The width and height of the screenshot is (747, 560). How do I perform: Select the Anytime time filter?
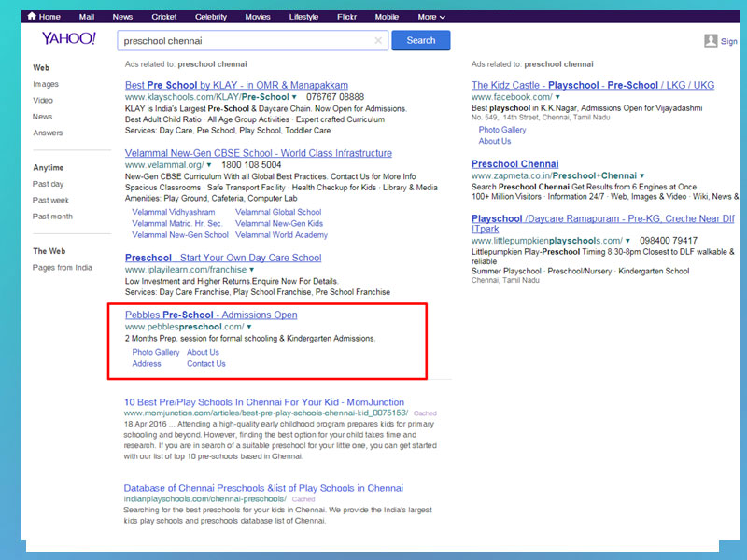[x=49, y=168]
